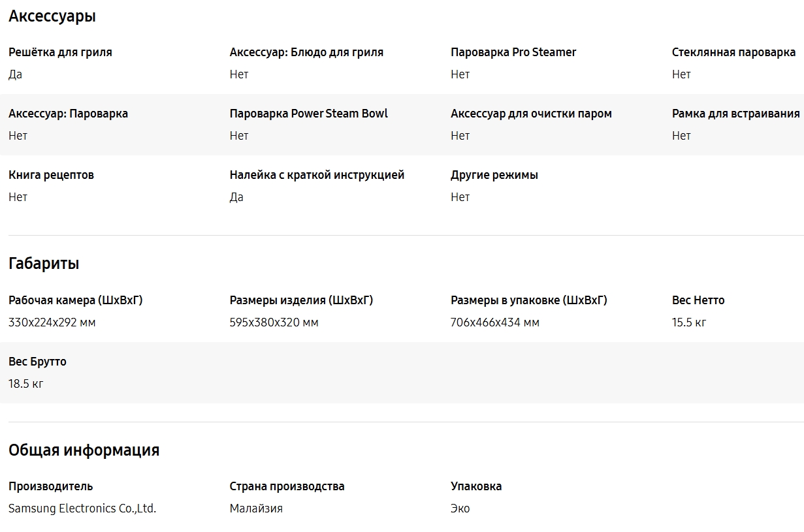Select Пароварка Power Steam Bowl label
Screen dimensions: 804x532
pyautogui.click(x=309, y=114)
